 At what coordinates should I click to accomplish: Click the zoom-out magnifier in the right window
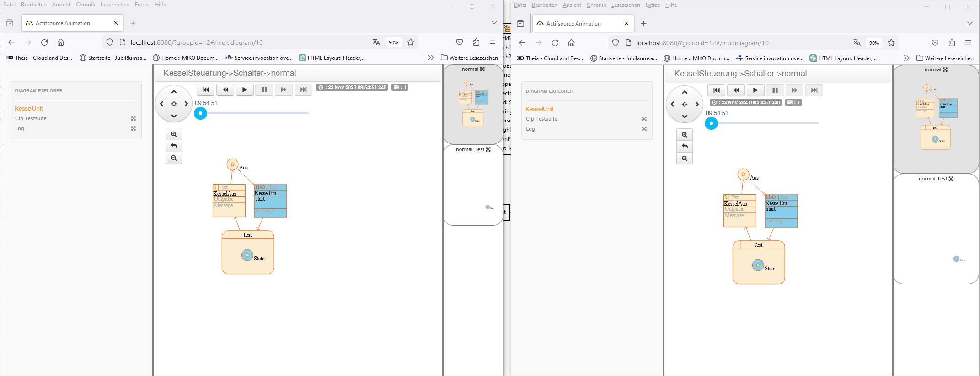tap(685, 159)
